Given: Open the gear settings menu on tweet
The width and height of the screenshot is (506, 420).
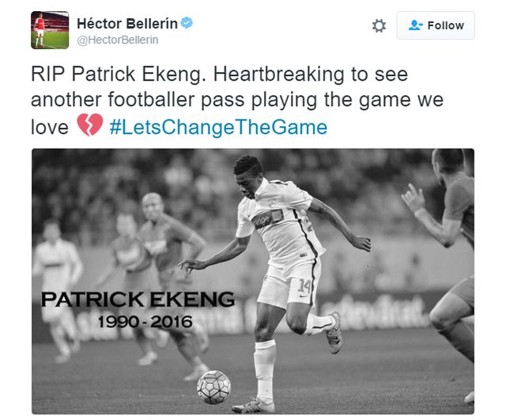Looking at the screenshot, I should tap(379, 26).
